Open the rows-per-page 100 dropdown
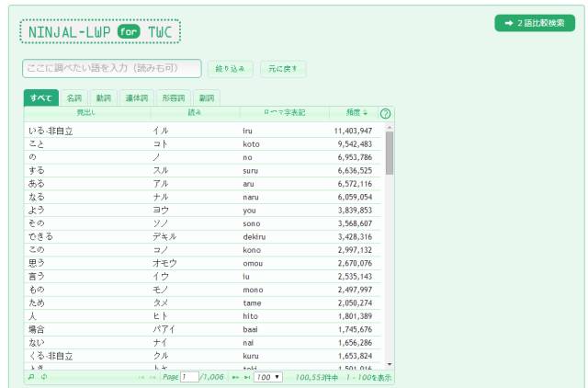Image resolution: width=588 pixels, height=388 pixels. pos(268,377)
